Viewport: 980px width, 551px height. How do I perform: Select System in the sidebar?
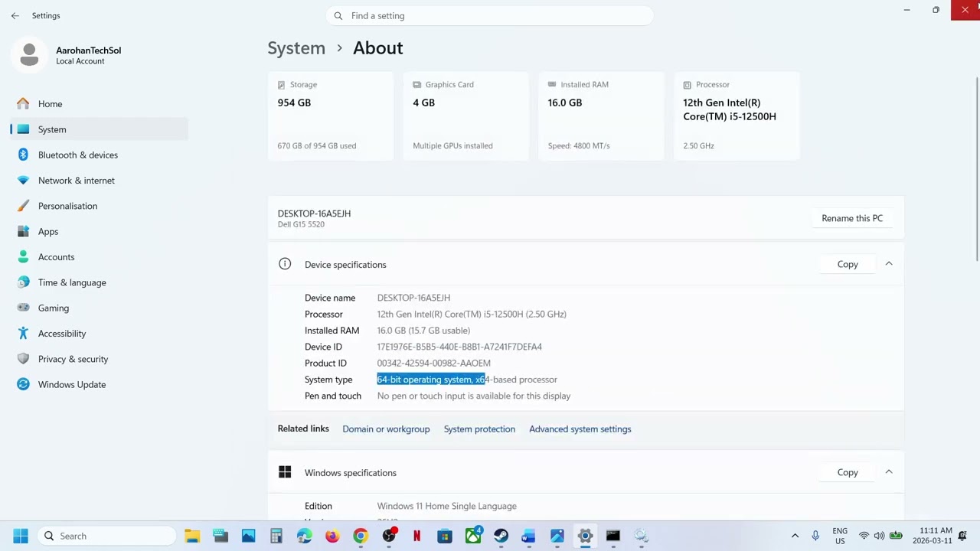tap(100, 129)
